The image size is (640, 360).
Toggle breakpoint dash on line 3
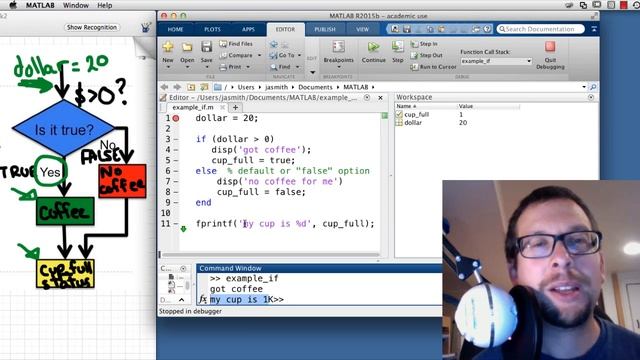pyautogui.click(x=176, y=139)
